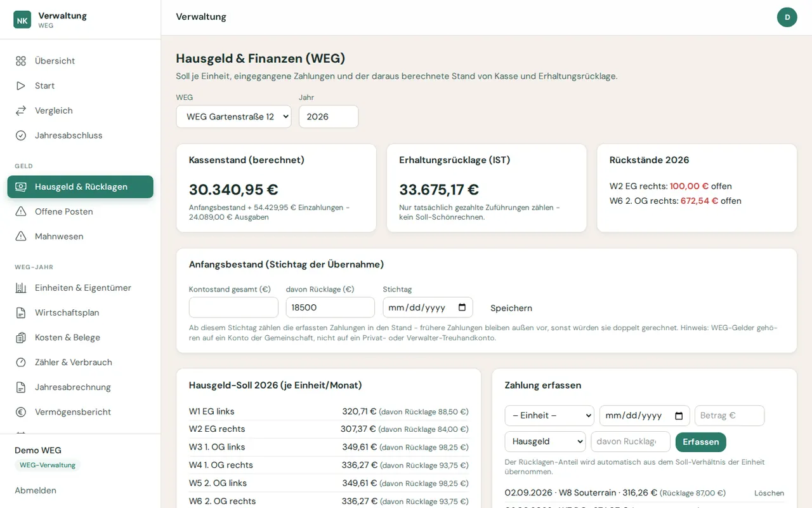The height and width of the screenshot is (508, 812).
Task: Click the Kassenstand value 30.340,95 €
Action: point(233,189)
